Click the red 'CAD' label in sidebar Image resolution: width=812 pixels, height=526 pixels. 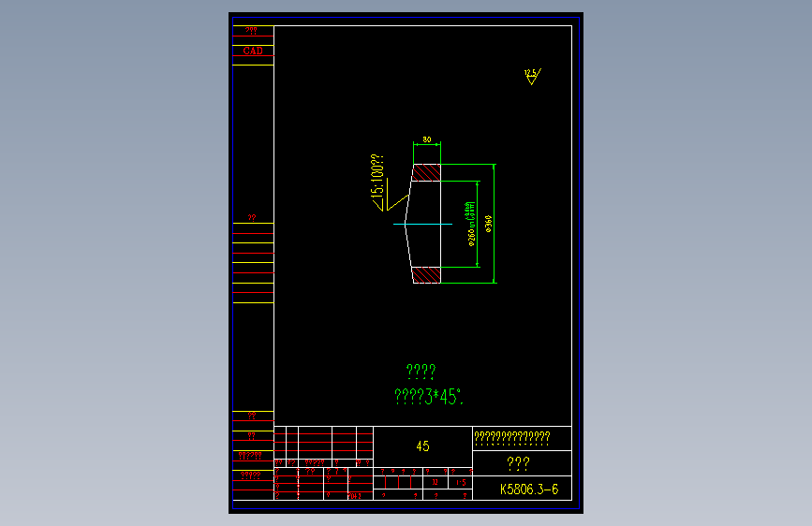click(253, 51)
